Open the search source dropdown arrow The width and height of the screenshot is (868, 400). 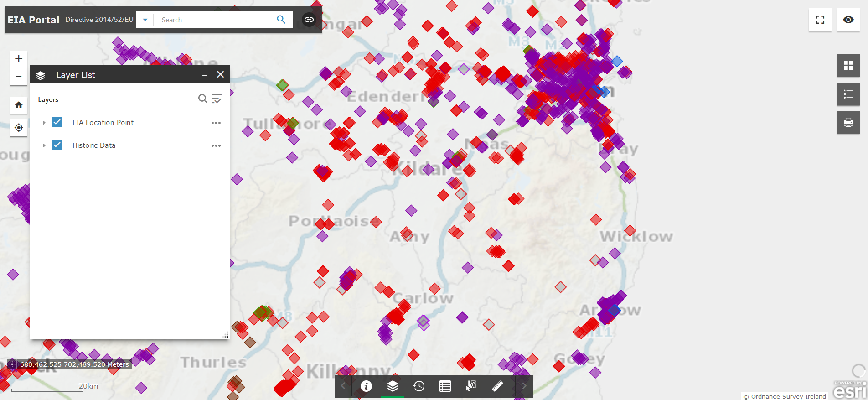coord(145,20)
